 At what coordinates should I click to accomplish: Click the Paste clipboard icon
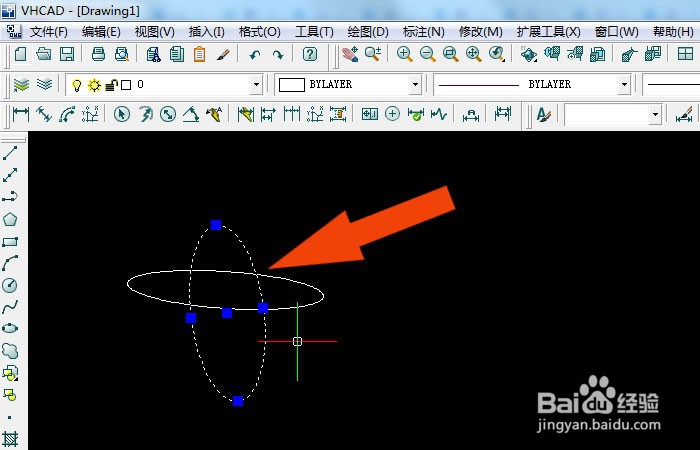pyautogui.click(x=200, y=54)
